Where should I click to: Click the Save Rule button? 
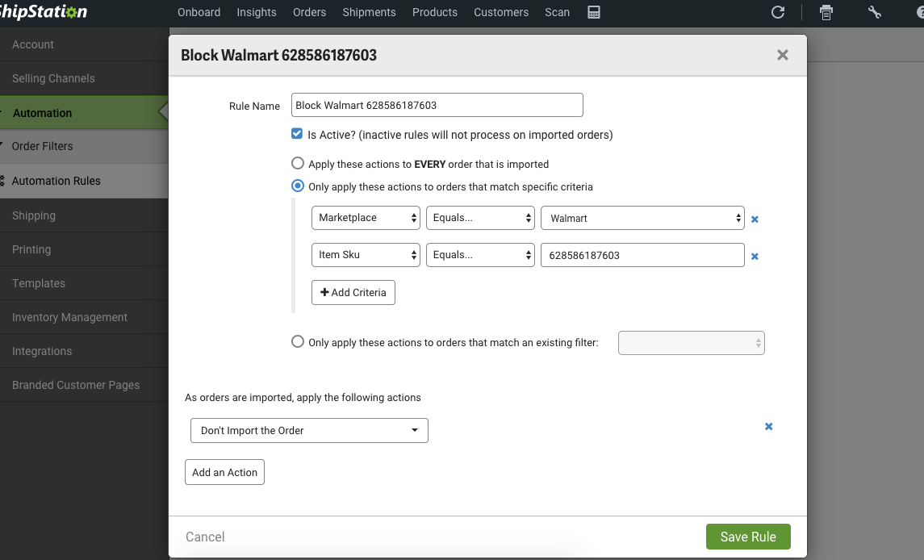748,537
